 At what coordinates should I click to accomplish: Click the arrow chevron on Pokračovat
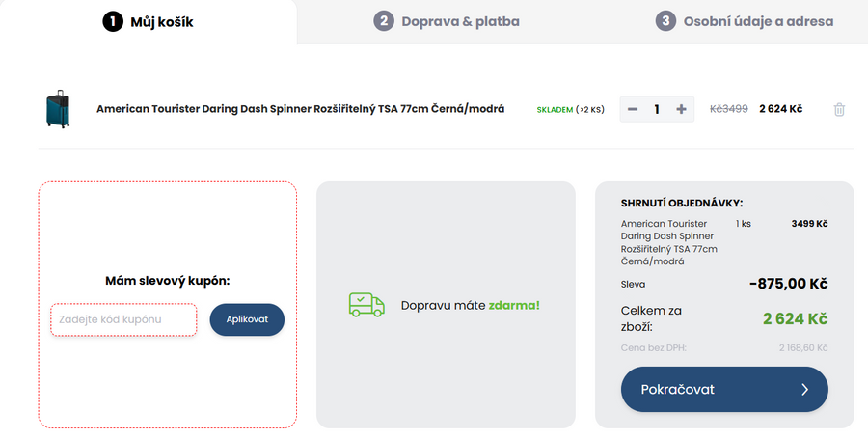pyautogui.click(x=804, y=390)
